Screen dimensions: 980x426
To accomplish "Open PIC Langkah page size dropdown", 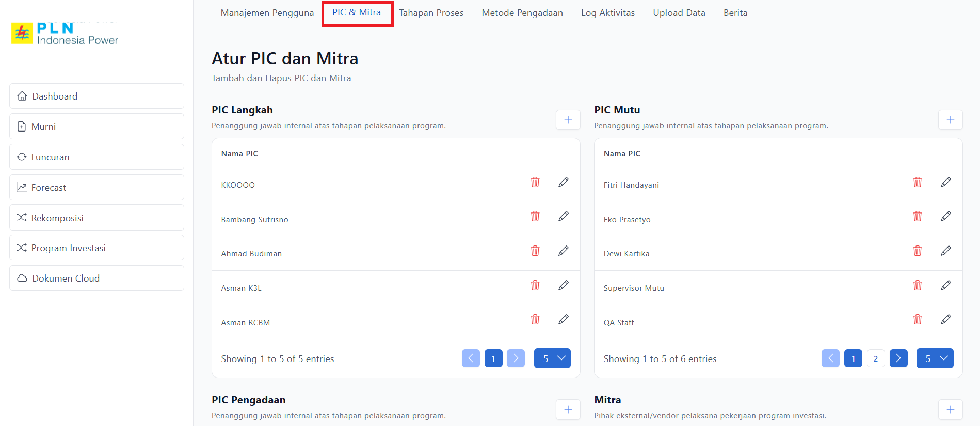I will coord(552,358).
